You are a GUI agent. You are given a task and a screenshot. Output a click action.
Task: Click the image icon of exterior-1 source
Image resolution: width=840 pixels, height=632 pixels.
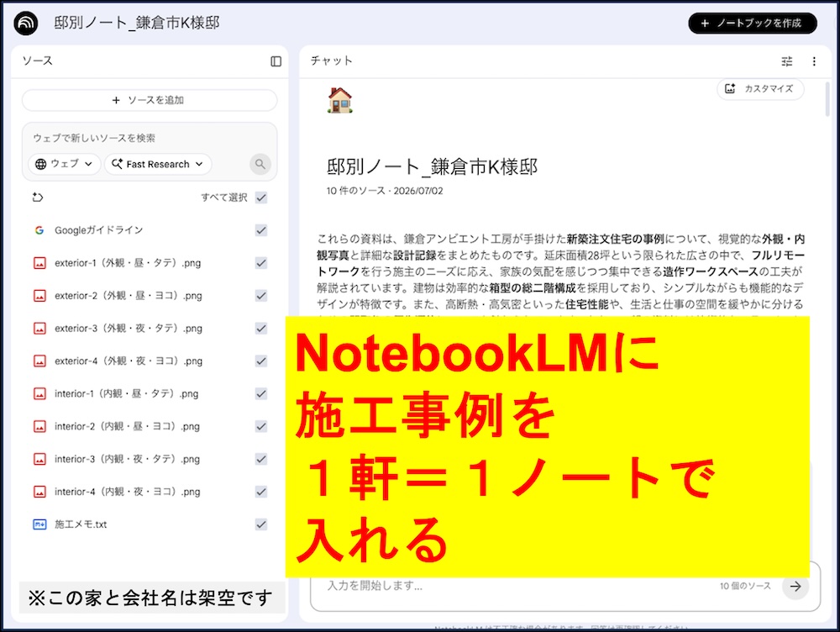[x=39, y=263]
